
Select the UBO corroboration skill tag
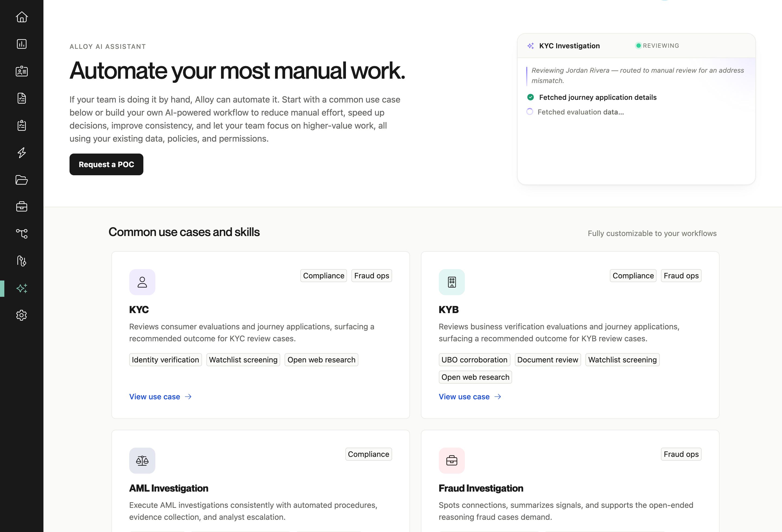(x=474, y=360)
